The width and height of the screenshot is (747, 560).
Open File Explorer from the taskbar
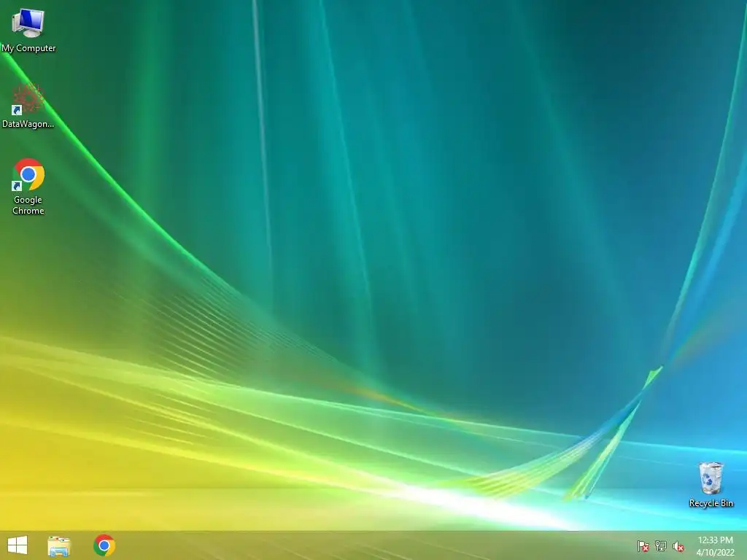59,545
